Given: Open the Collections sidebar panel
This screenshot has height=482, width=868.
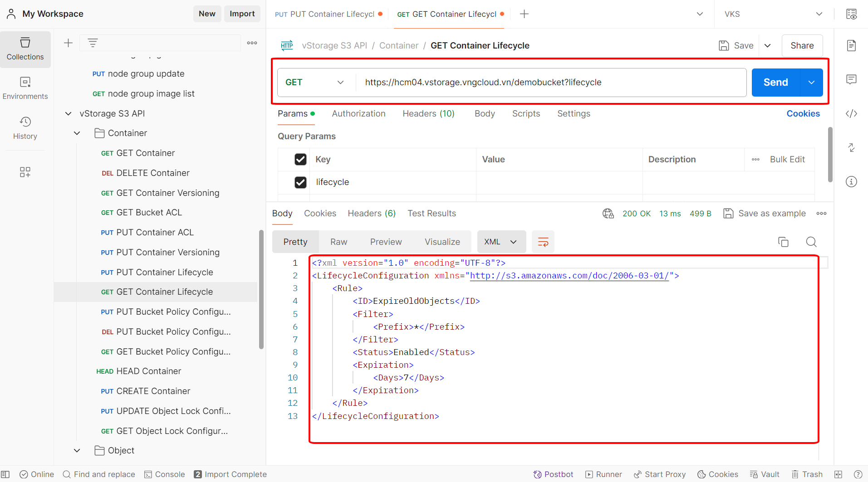Looking at the screenshot, I should pos(25,49).
